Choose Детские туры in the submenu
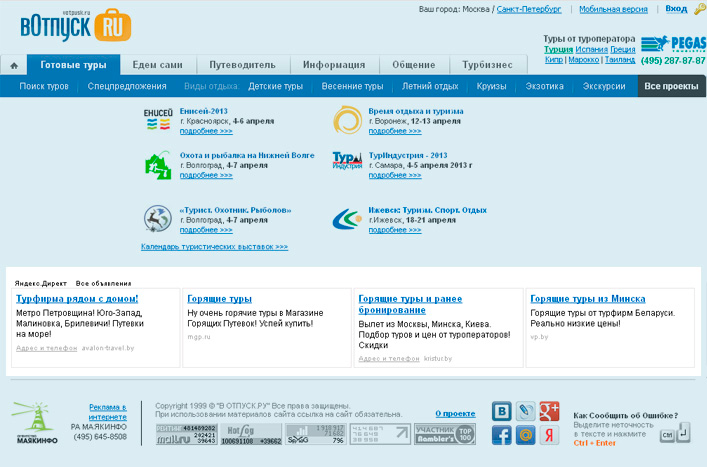 (x=275, y=86)
